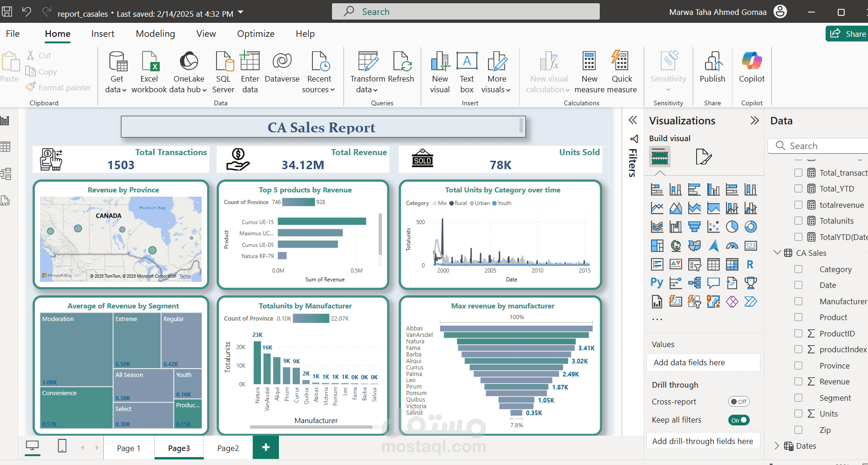
Task: Publish the report
Action: 712,68
